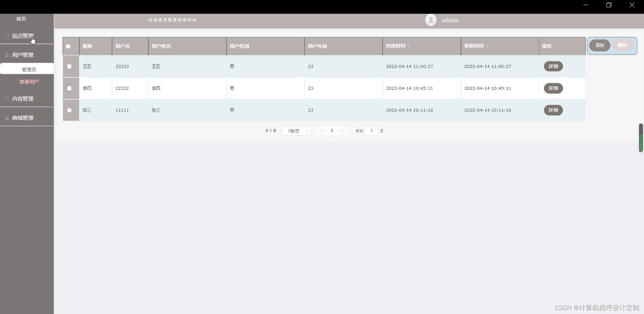This screenshot has height=314, width=644.
Task: Close the application window
Action: pos(632,5)
